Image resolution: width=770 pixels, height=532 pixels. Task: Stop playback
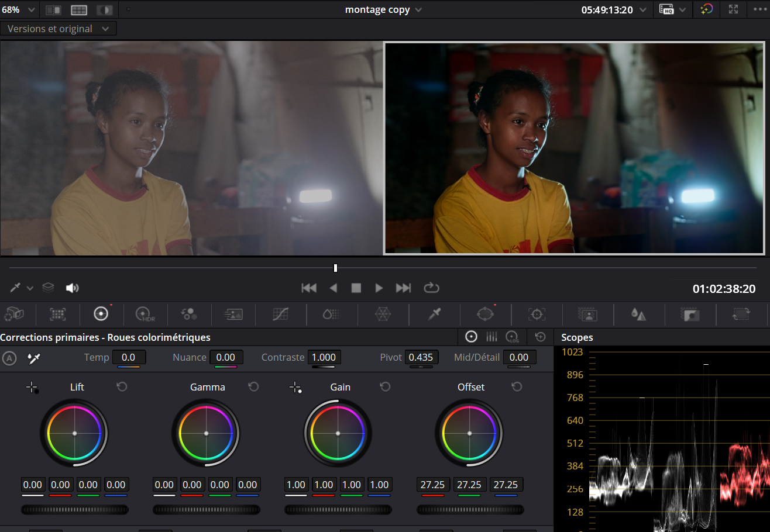356,288
